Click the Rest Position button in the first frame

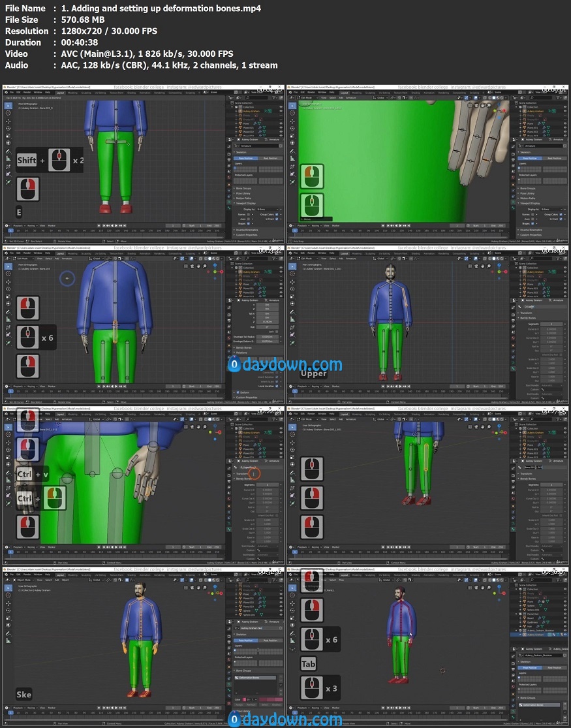[x=270, y=158]
